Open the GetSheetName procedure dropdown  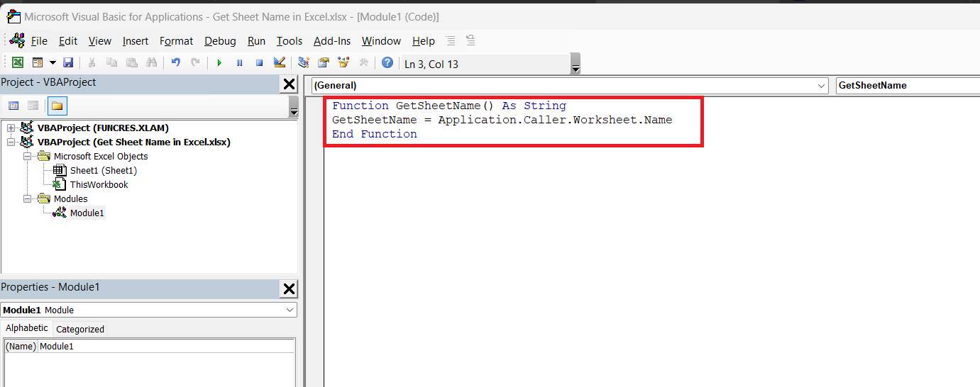[x=908, y=85]
